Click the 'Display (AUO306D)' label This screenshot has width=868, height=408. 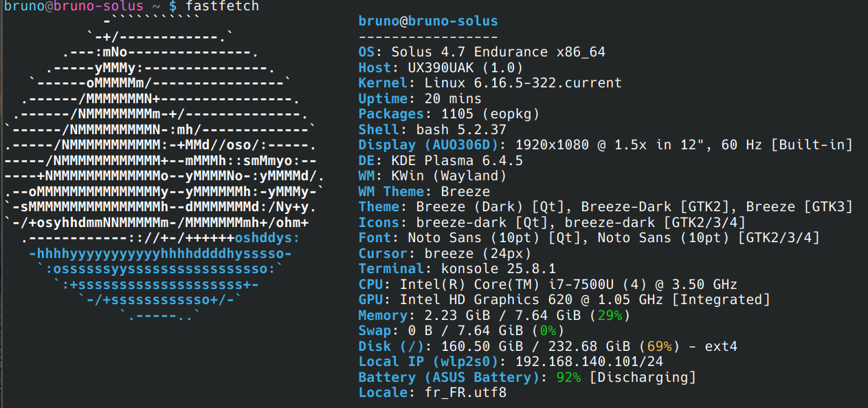(x=428, y=145)
